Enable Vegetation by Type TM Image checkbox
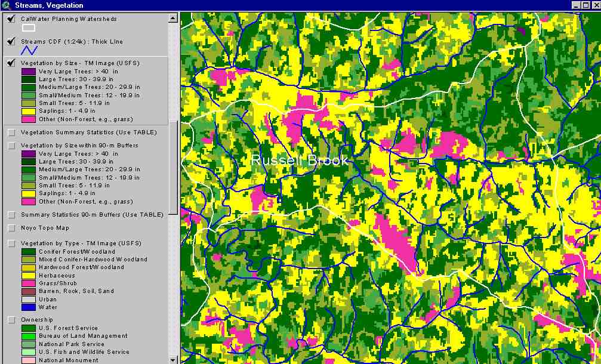Image resolution: width=601 pixels, height=364 pixels. point(11,243)
